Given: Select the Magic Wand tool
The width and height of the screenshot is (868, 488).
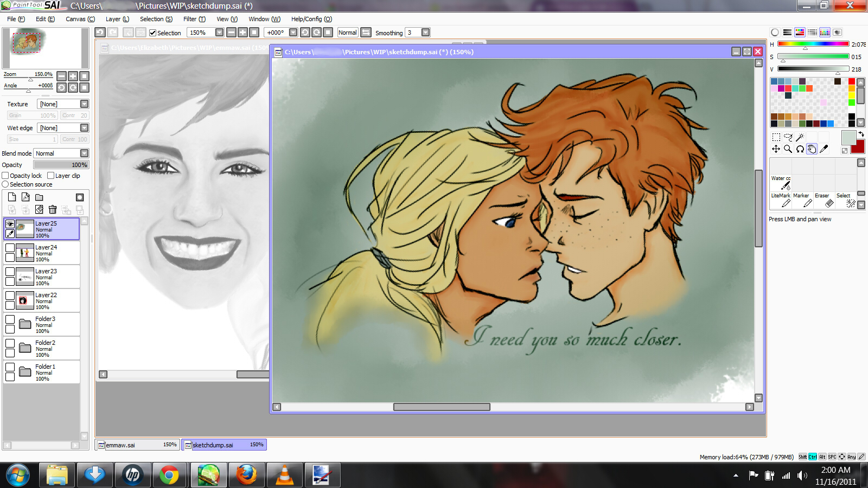Looking at the screenshot, I should 800,137.
